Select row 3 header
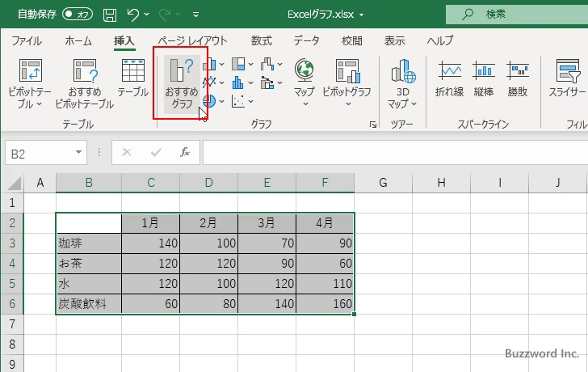 (12, 243)
